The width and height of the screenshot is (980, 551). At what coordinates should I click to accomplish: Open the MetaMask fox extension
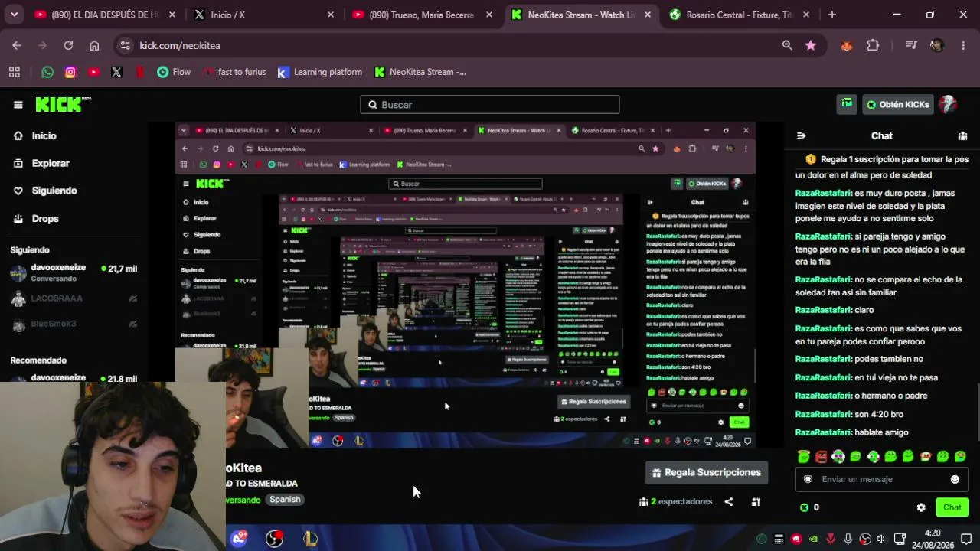click(846, 45)
